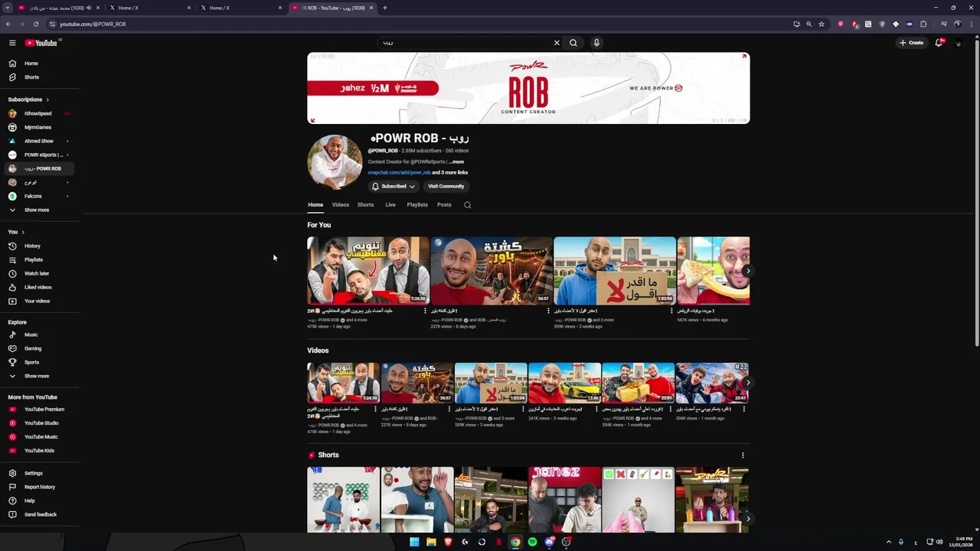Switch to the Playlists channel tab
980x551 pixels.
417,205
